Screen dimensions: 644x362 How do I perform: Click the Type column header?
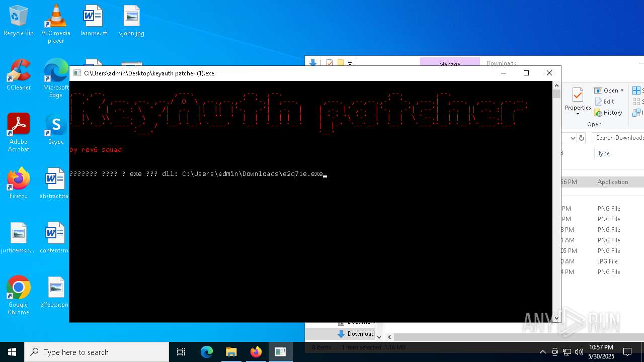(x=604, y=153)
